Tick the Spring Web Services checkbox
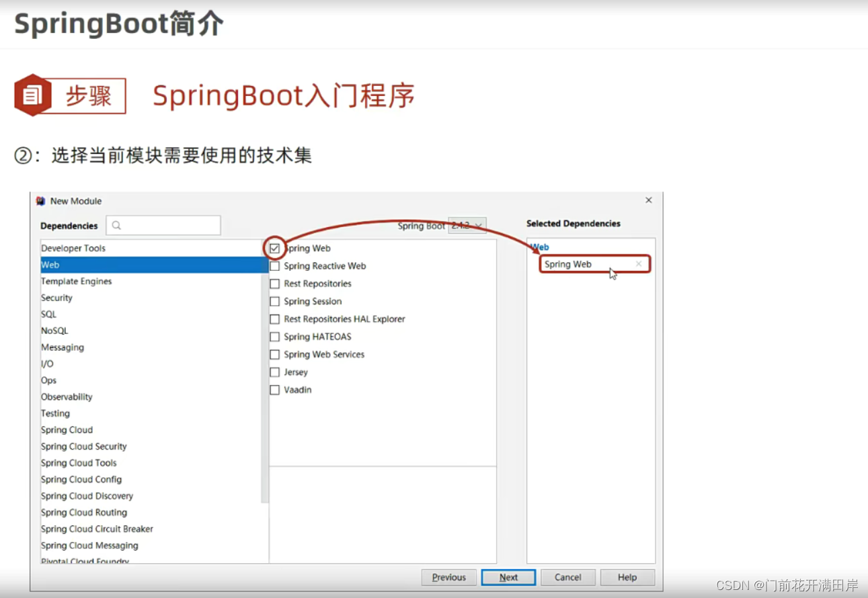Screen dimensions: 868x598 point(274,354)
